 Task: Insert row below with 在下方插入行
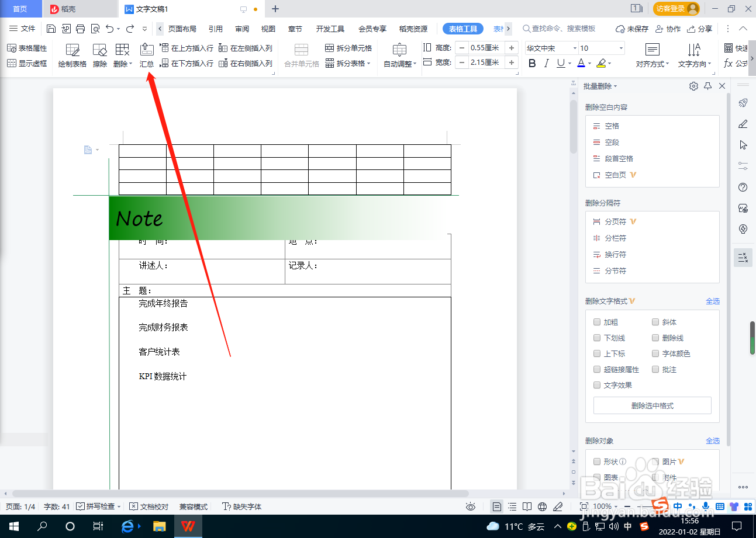pyautogui.click(x=187, y=63)
